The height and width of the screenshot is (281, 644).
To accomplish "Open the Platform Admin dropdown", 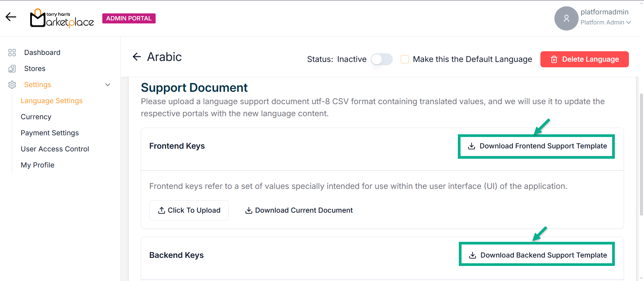I will (606, 22).
